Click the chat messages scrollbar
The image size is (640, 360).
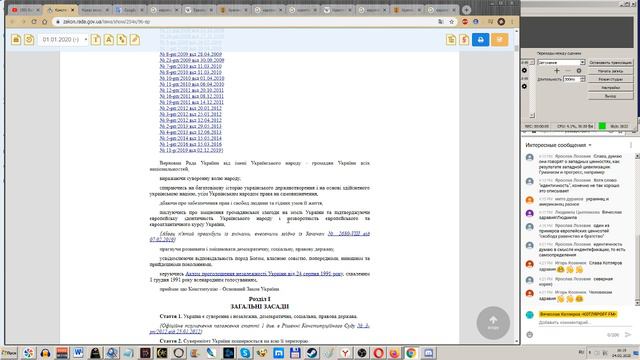click(x=637, y=230)
